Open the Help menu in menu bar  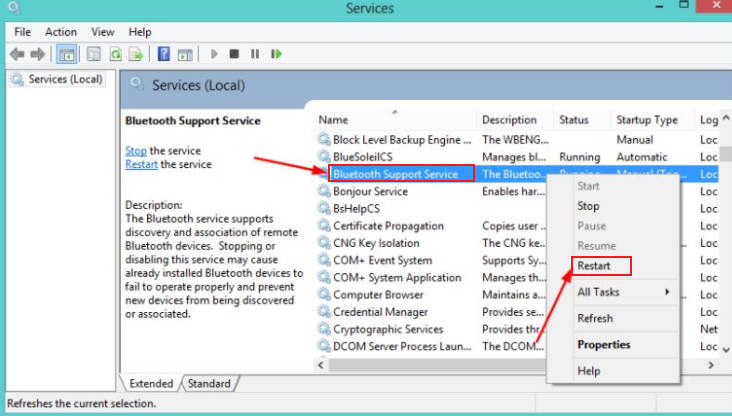[140, 32]
